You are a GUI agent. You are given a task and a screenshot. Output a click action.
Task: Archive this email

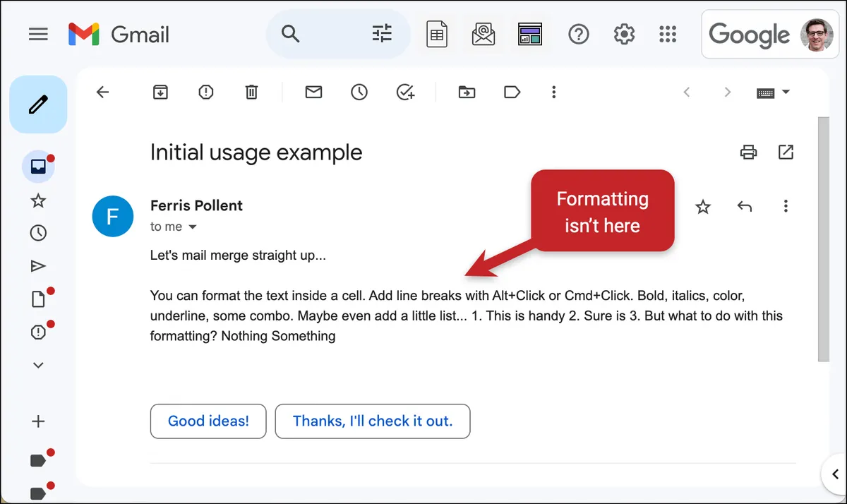click(x=161, y=92)
